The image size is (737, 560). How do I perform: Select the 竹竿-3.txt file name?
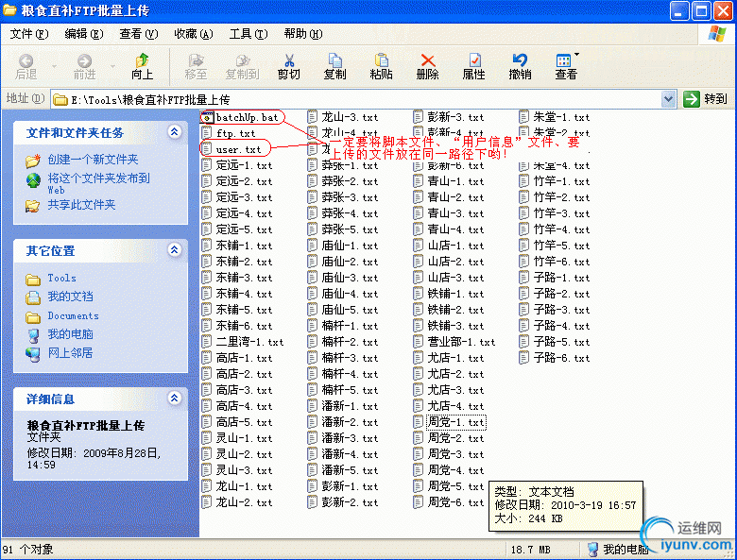click(x=561, y=213)
